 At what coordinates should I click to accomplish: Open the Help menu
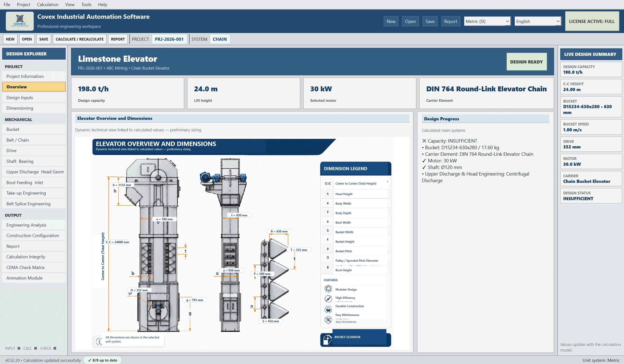coord(103,4)
